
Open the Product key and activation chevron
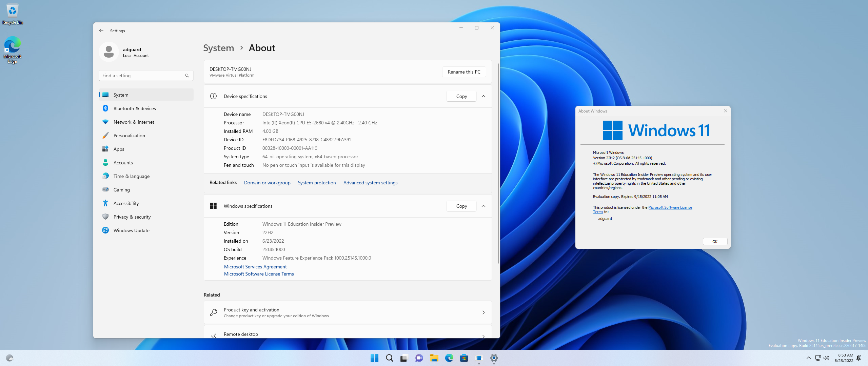pyautogui.click(x=484, y=312)
